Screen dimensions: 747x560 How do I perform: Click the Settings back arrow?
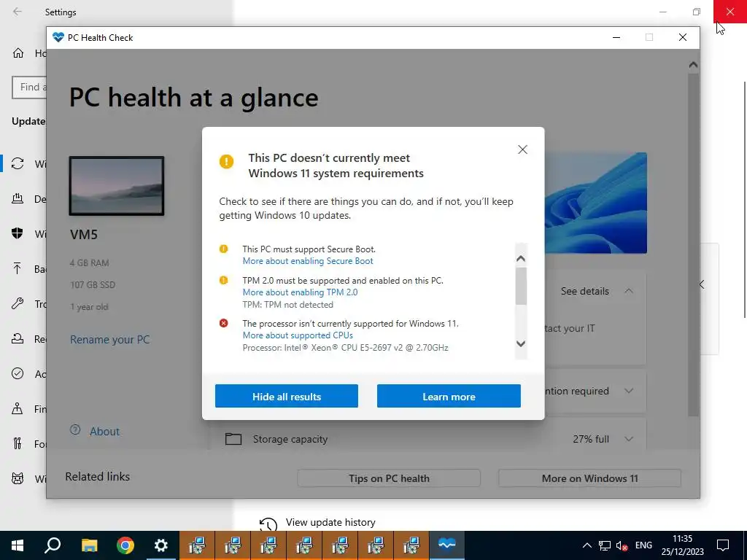(18, 12)
